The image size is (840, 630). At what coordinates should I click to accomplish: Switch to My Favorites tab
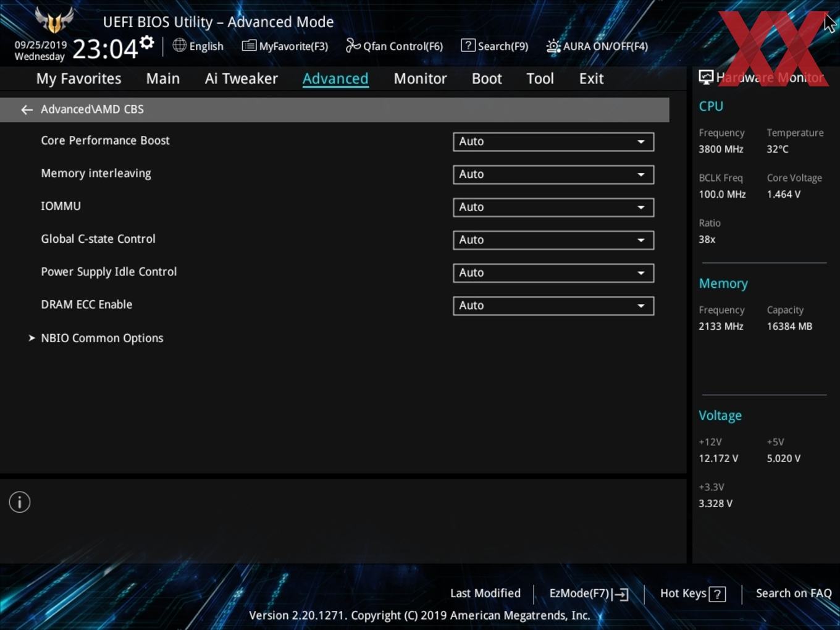coord(78,78)
